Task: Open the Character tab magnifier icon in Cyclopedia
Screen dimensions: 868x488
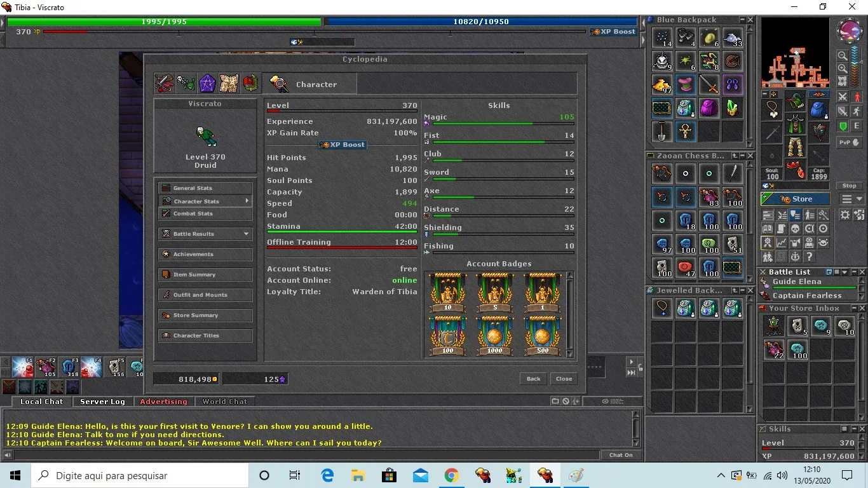Action: (x=278, y=84)
